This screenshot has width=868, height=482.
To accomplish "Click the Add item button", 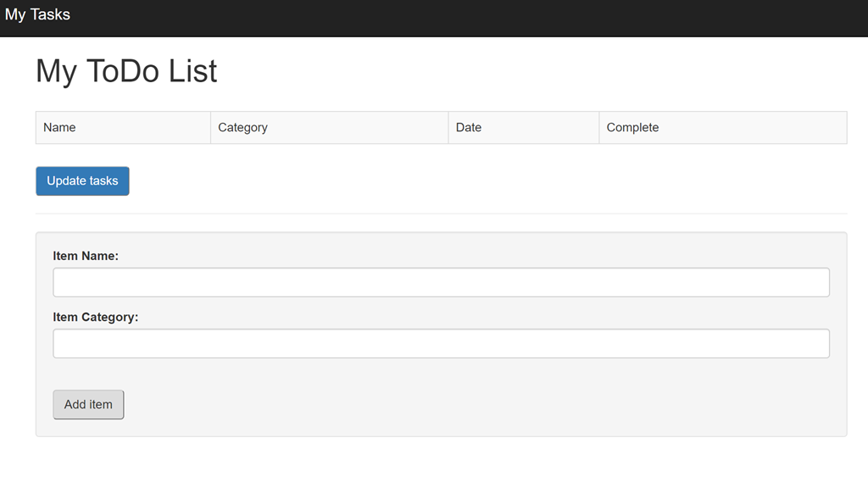I will coord(88,405).
